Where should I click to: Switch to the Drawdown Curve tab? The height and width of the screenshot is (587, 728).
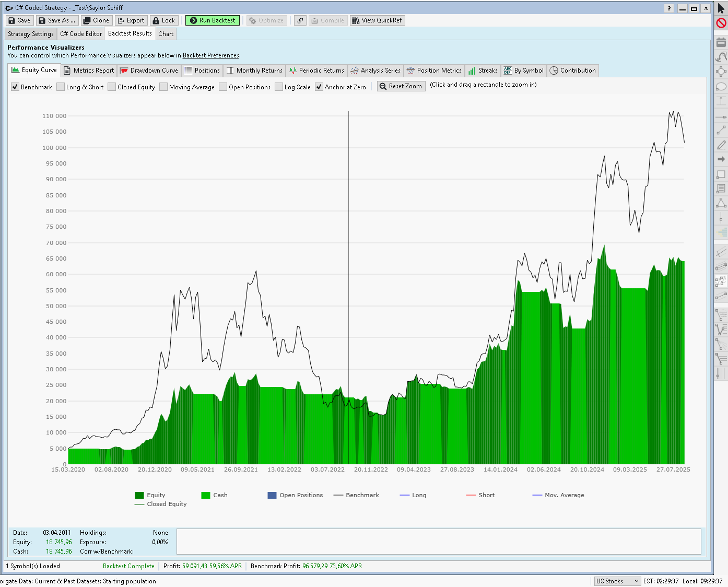pos(149,71)
